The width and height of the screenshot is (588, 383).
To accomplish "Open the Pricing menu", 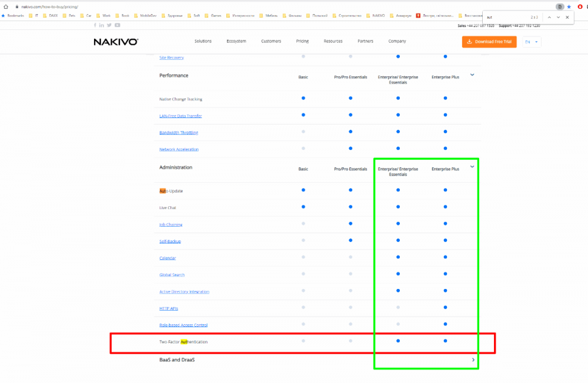I will tap(302, 41).
